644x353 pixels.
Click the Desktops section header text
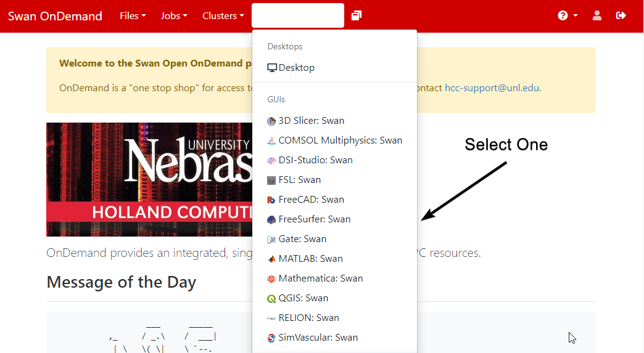click(284, 46)
